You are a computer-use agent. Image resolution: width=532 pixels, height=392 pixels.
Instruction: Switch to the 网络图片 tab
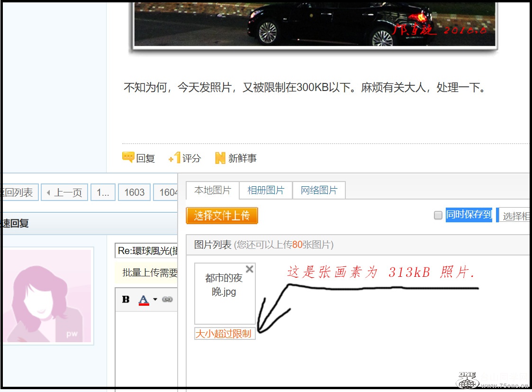point(319,191)
